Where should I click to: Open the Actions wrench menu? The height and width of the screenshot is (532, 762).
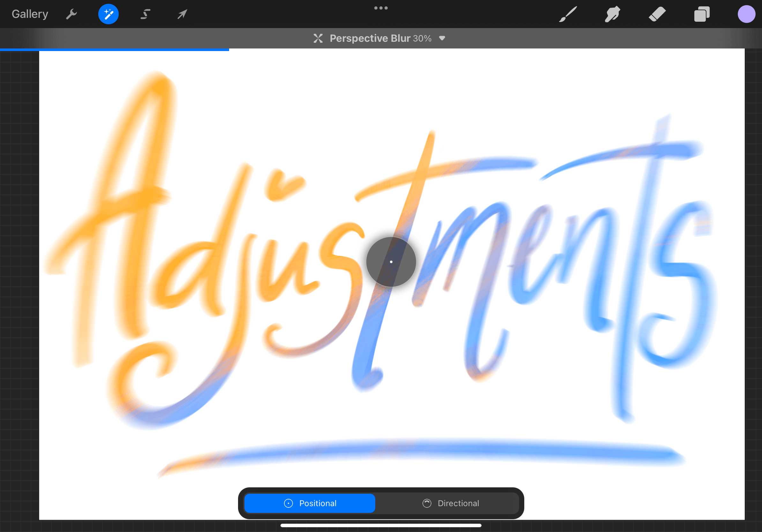click(x=71, y=14)
